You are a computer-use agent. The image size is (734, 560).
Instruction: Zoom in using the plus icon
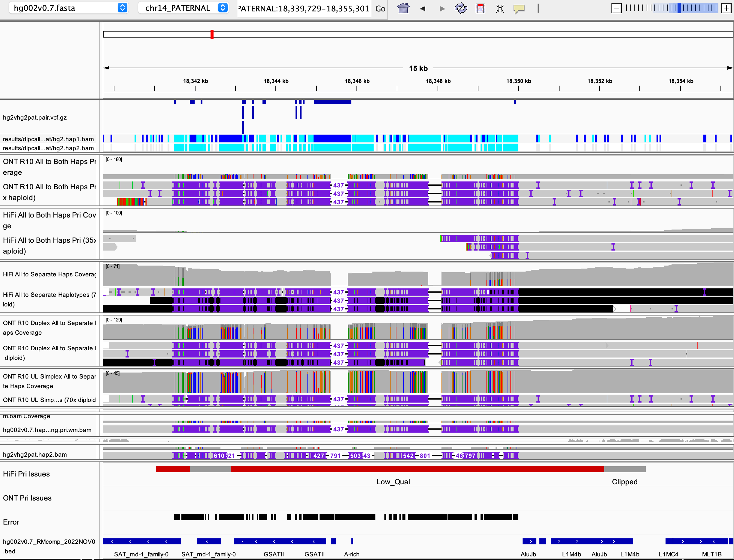(x=726, y=8)
